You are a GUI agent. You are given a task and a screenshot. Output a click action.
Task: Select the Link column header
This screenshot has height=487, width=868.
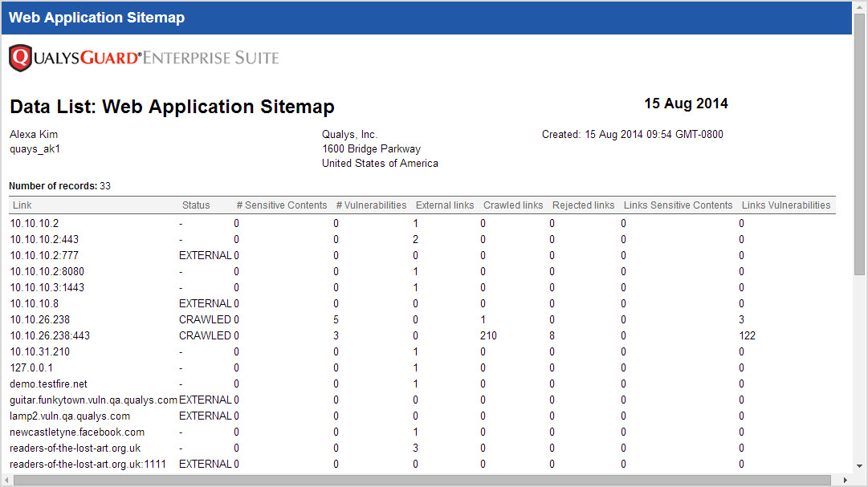coord(22,205)
